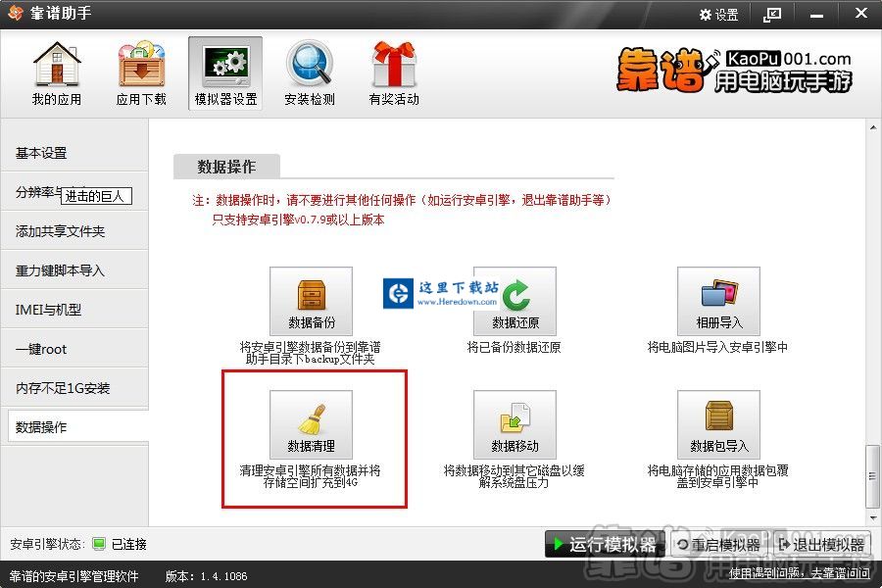Viewport: 882px width, 588px height.
Task: Click the red warning note 只支持安卓引擎v0.7.9或以上版本
Action: click(x=298, y=220)
